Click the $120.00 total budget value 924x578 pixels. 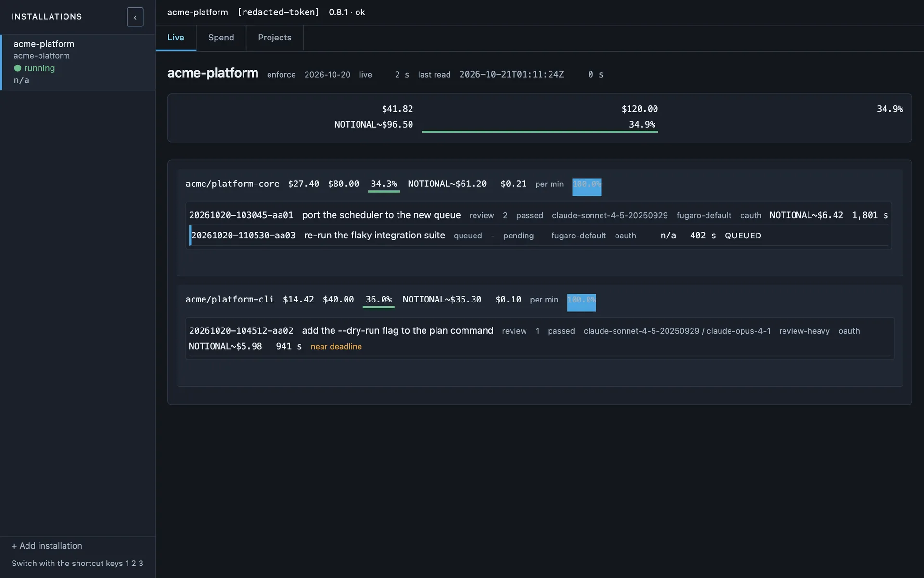point(639,109)
